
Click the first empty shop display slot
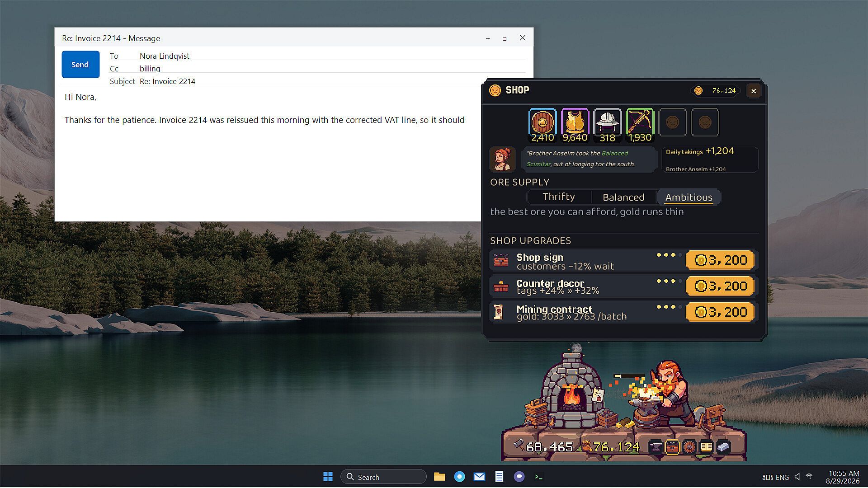(673, 122)
